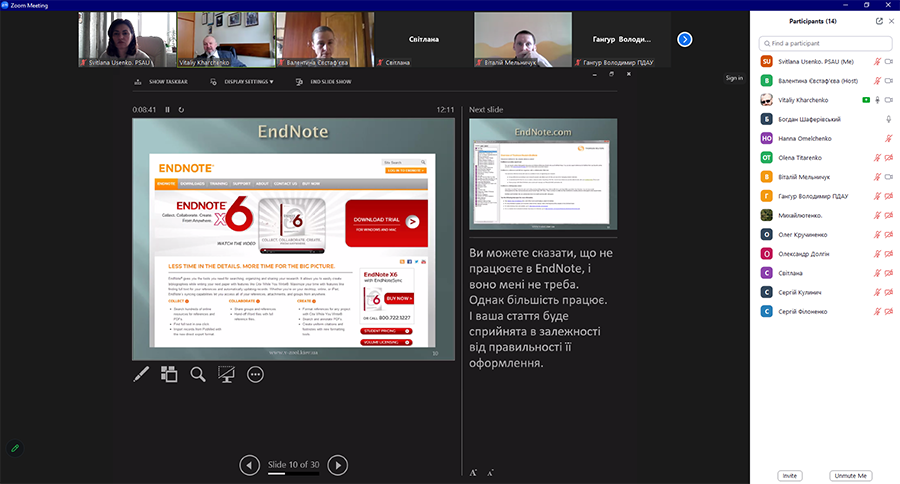
Task: Click Vitaliy Kharchenko's green screen-share indicator
Action: click(x=866, y=100)
